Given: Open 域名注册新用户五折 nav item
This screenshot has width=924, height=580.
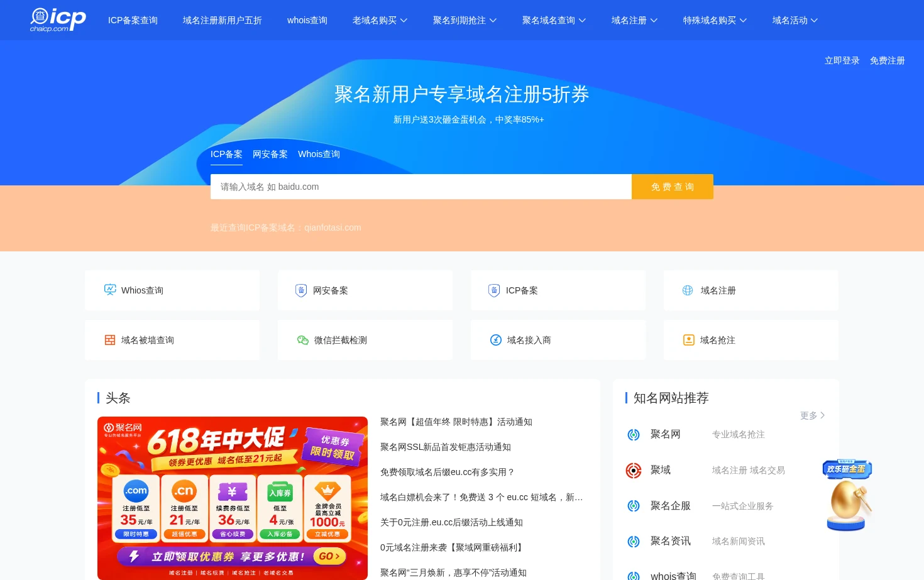Looking at the screenshot, I should coord(223,20).
